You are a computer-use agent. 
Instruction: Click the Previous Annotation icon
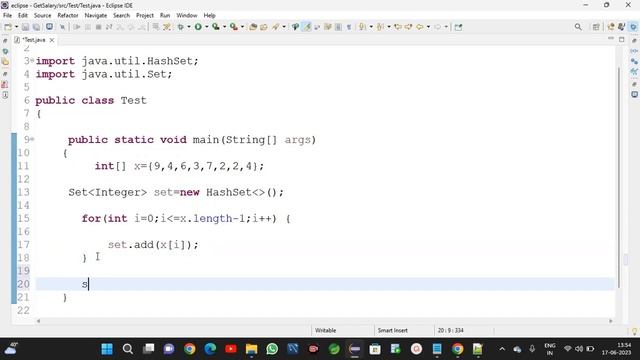(x=380, y=27)
